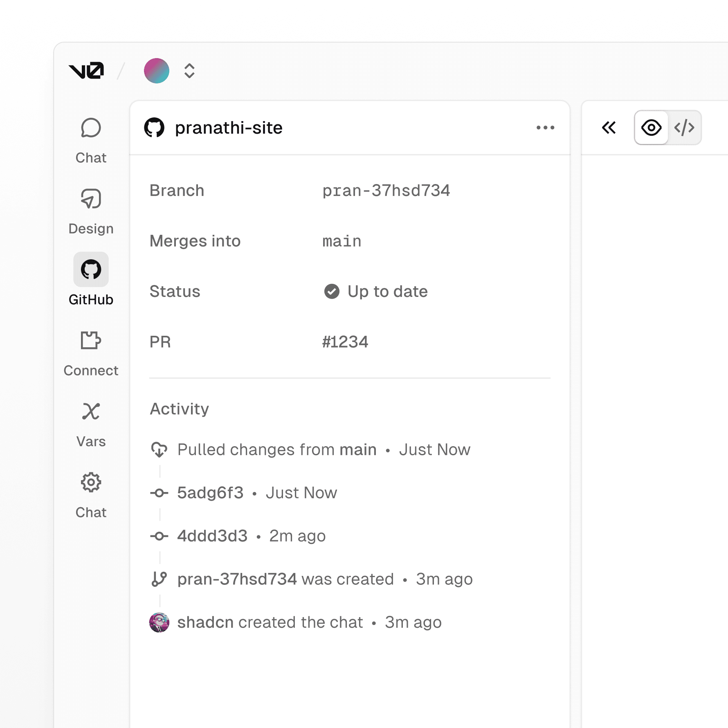728x728 pixels.
Task: Open commit 5adg6f3
Action: 210,493
